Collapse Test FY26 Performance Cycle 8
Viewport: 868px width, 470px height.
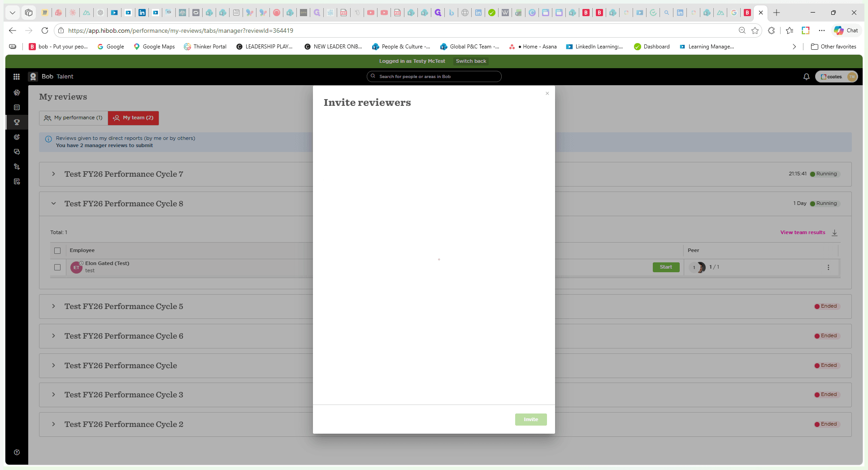click(53, 204)
